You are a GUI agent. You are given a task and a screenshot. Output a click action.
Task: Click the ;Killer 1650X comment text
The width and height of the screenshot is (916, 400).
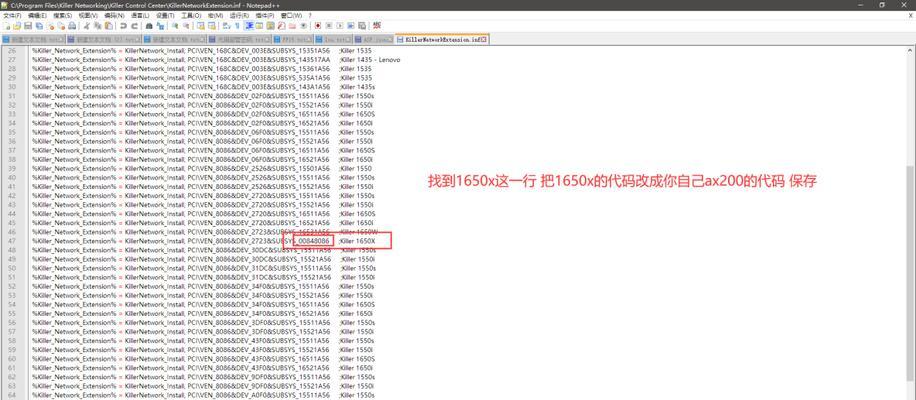[358, 241]
